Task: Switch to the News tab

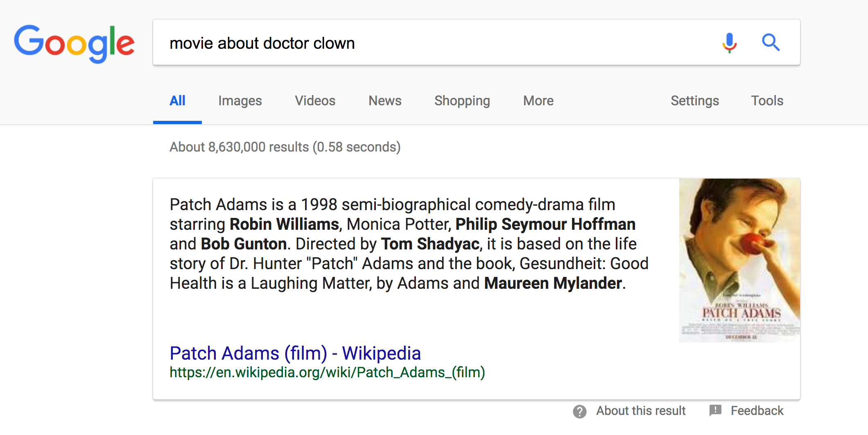Action: 385,101
